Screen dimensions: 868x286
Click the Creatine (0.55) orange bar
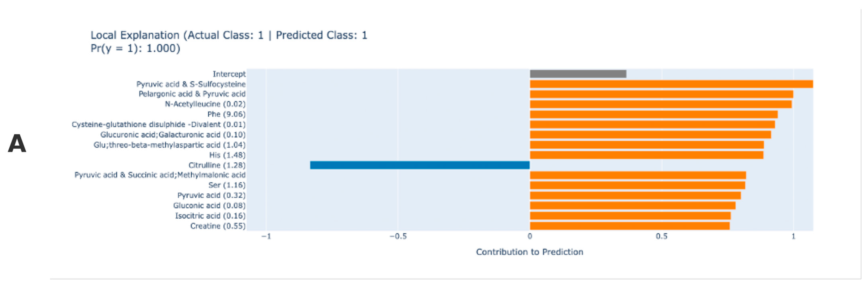pyautogui.click(x=630, y=226)
